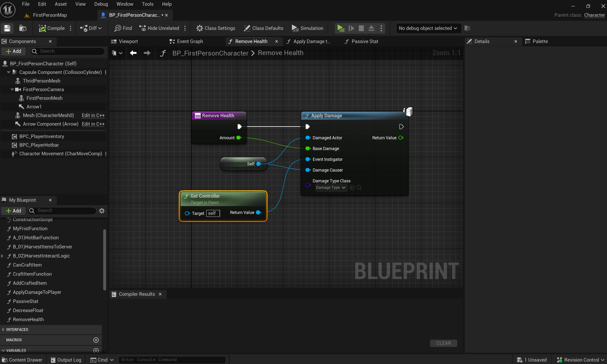Click the Compile button
Viewport: 607px width, 364px height.
coord(52,28)
